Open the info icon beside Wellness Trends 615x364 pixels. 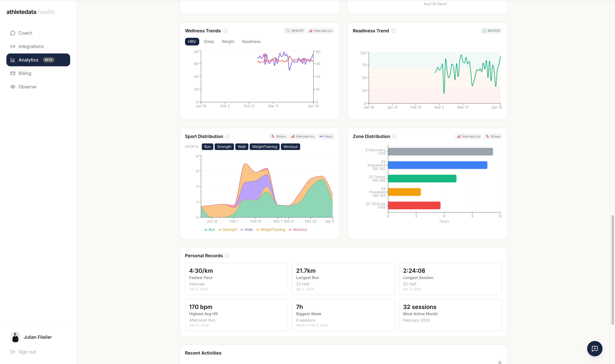[x=225, y=31]
